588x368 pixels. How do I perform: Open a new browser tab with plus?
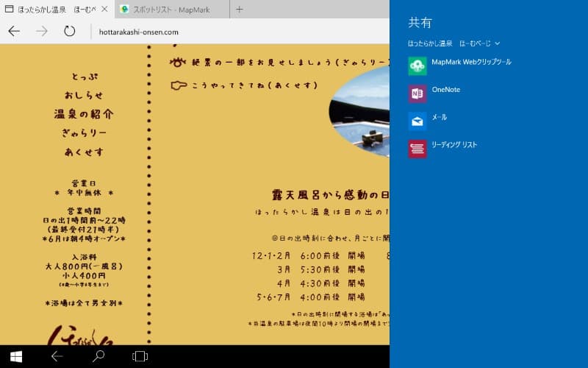point(240,10)
